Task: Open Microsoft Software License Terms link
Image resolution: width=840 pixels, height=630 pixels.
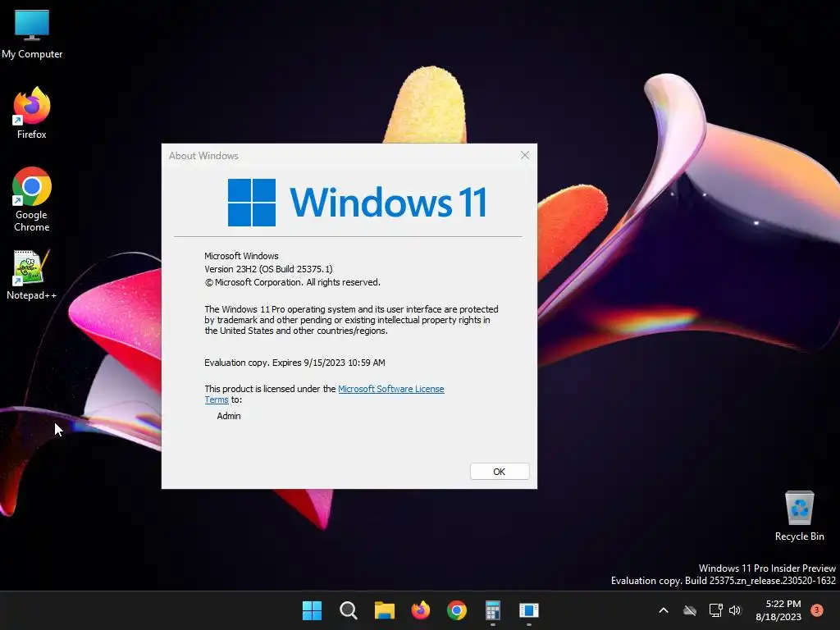Action: (x=324, y=395)
